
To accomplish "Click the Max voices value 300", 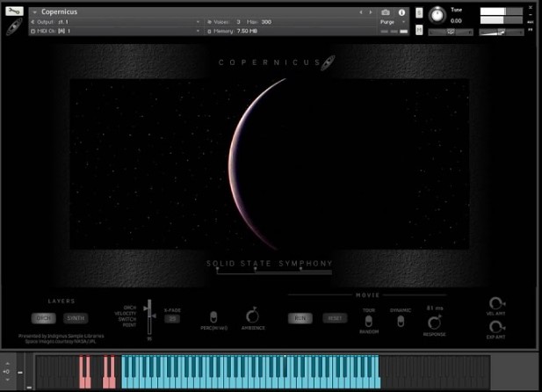I will click(266, 22).
